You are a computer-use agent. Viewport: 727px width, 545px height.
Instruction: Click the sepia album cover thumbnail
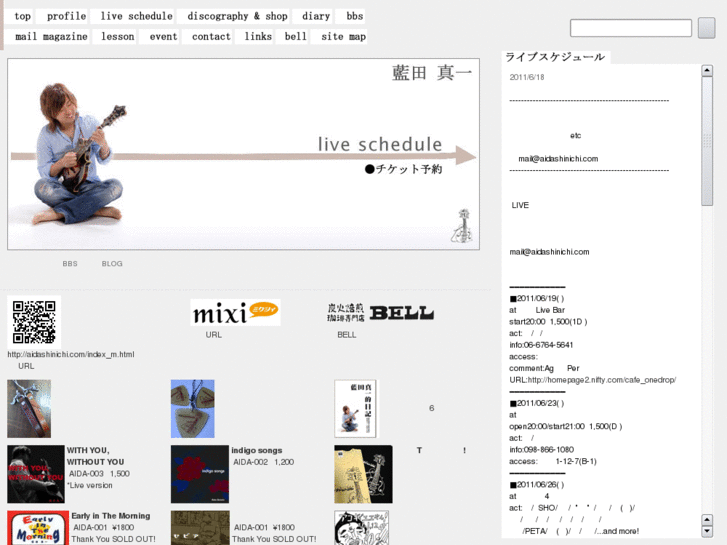click(x=200, y=528)
